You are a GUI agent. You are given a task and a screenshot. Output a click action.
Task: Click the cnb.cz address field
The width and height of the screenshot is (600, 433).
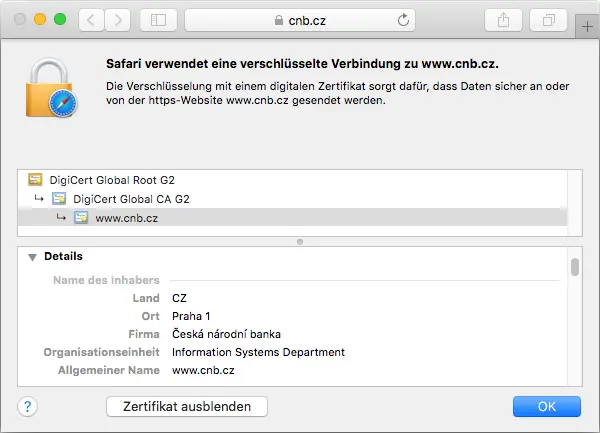point(300,20)
